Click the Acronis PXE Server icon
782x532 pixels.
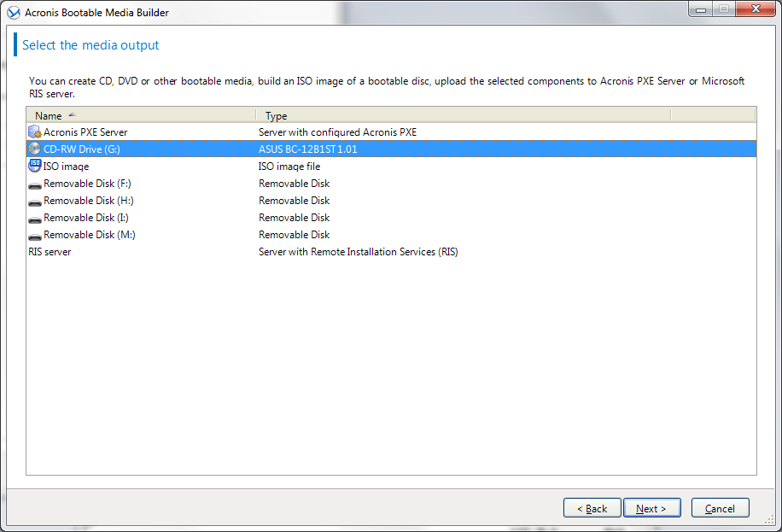click(34, 132)
